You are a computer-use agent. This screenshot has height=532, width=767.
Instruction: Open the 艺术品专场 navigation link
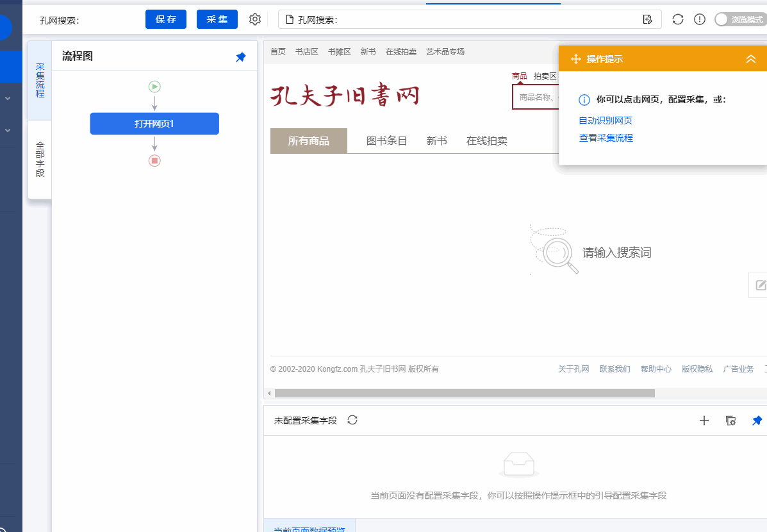pos(445,52)
